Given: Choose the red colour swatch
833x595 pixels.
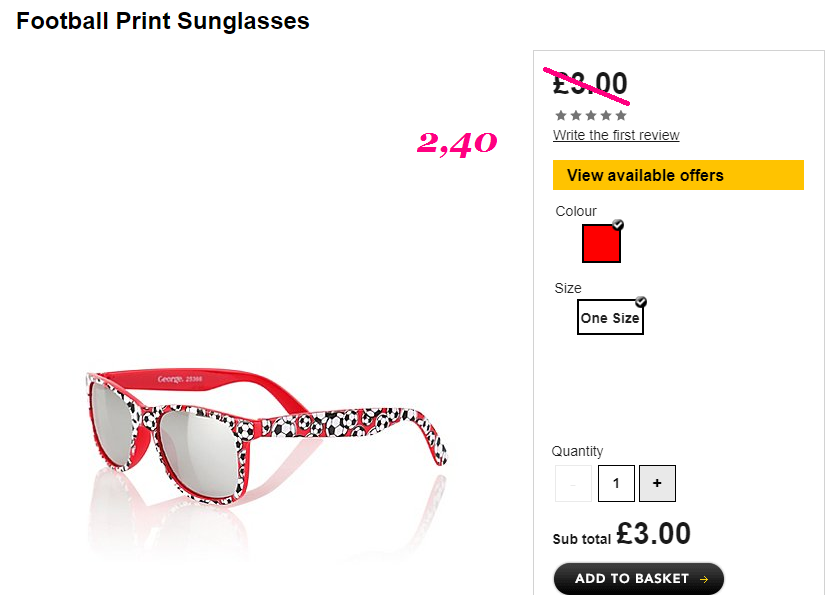Looking at the screenshot, I should (601, 243).
